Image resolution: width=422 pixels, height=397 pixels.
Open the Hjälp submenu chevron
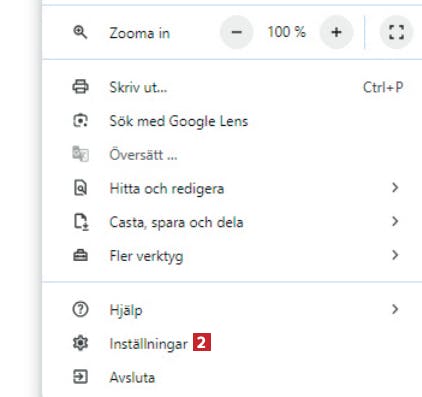click(395, 309)
